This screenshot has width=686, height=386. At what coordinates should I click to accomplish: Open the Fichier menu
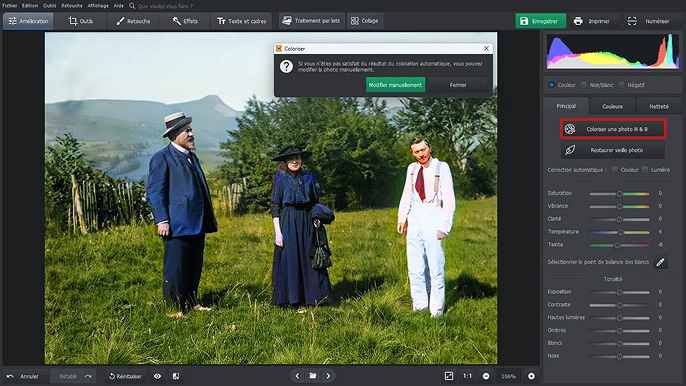[10, 6]
